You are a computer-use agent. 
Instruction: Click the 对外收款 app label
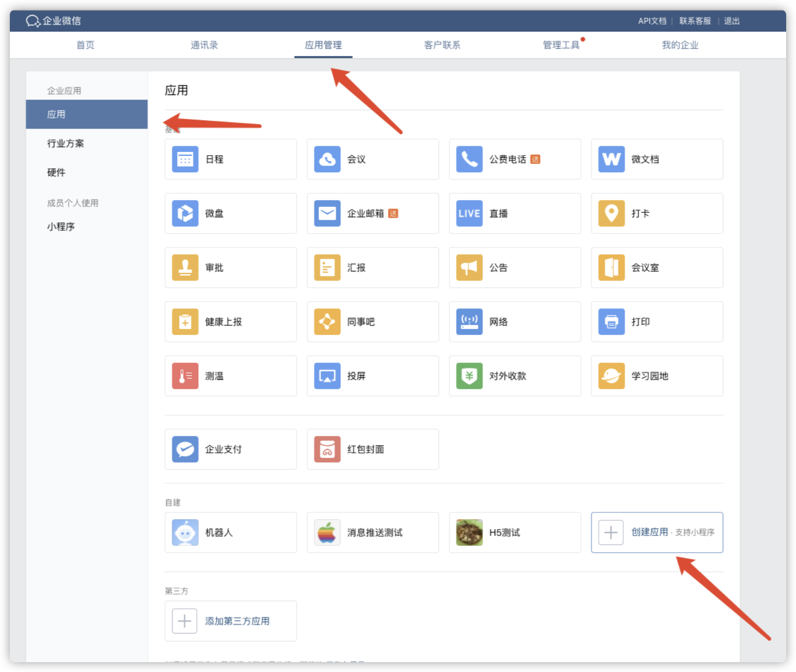click(x=508, y=376)
